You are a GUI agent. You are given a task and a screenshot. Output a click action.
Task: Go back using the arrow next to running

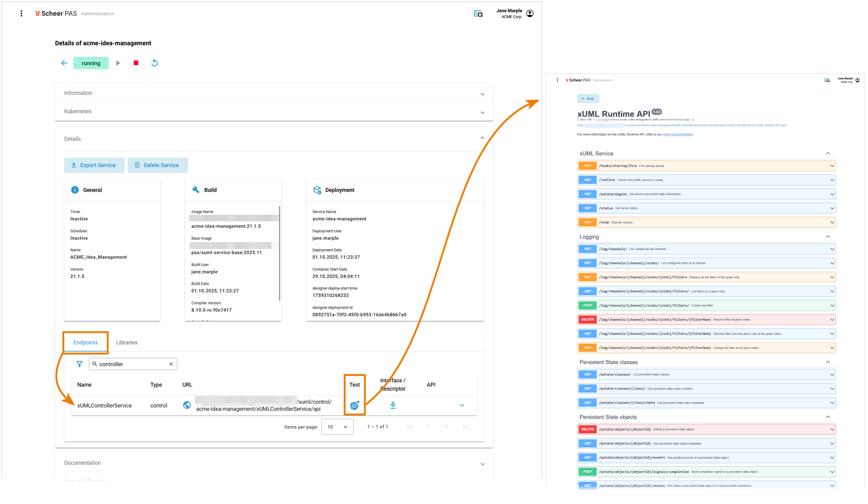[x=64, y=63]
